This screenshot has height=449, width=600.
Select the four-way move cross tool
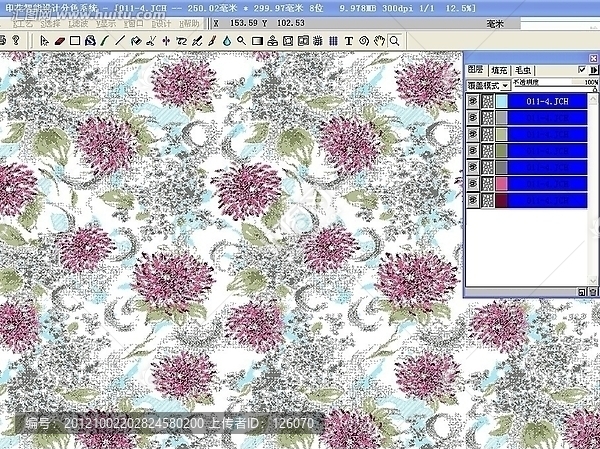click(166, 41)
